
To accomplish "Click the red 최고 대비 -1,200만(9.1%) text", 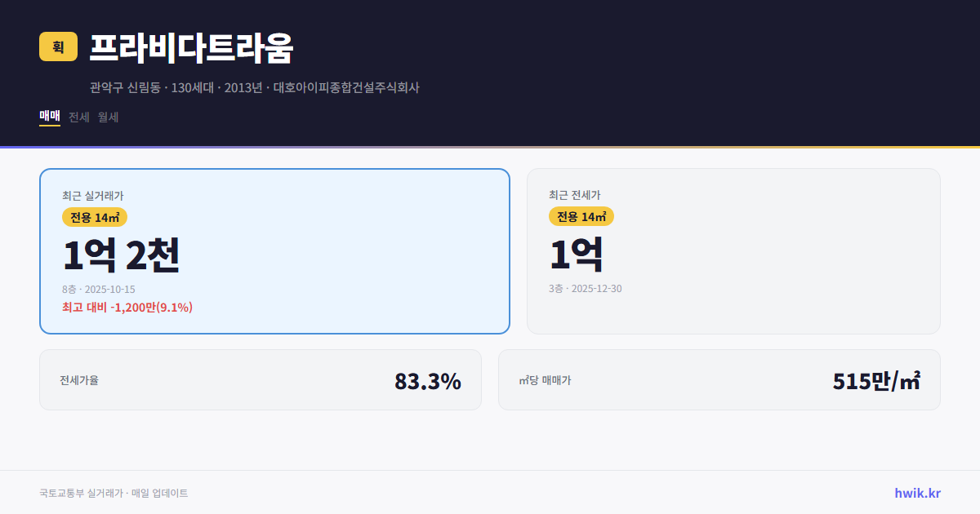I will (x=126, y=308).
